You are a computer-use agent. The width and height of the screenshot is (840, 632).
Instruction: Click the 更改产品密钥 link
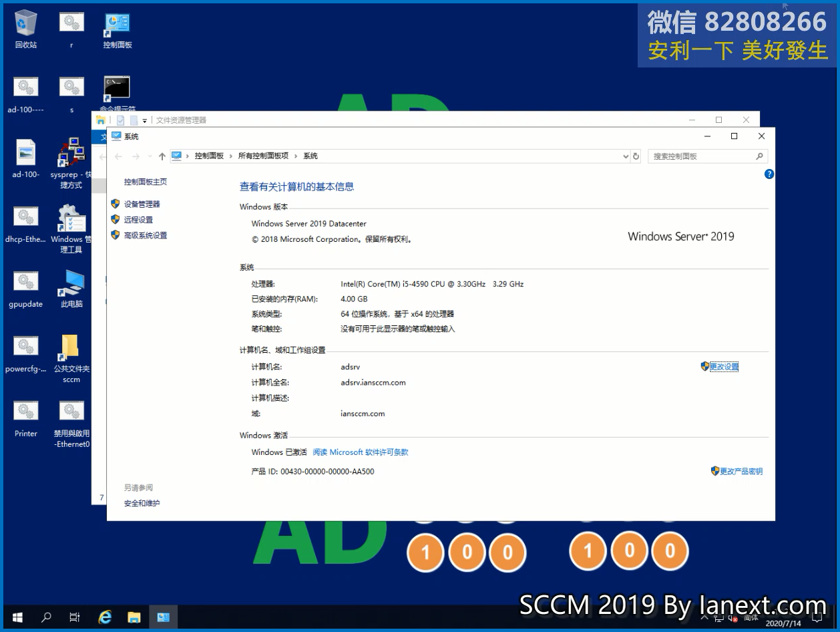(x=741, y=472)
